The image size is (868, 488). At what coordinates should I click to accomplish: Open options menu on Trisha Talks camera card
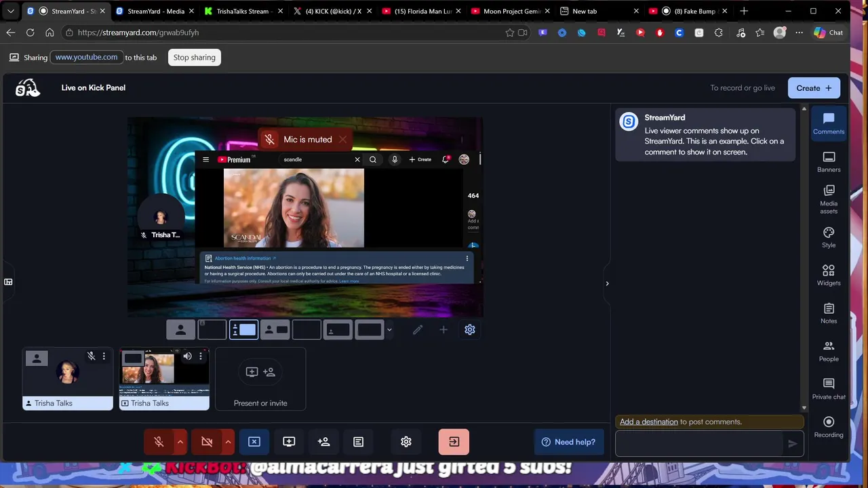[x=104, y=356]
